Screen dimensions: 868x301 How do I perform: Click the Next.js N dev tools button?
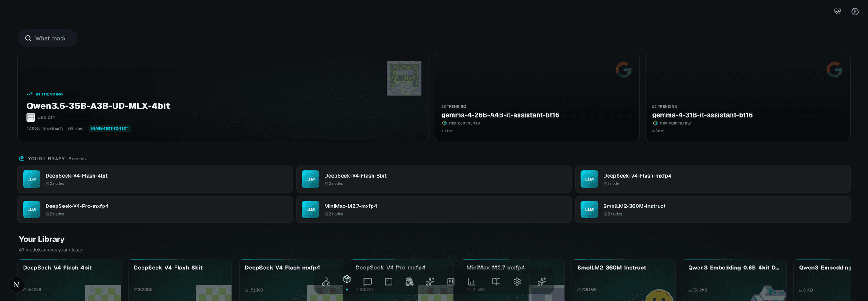pyautogui.click(x=16, y=284)
